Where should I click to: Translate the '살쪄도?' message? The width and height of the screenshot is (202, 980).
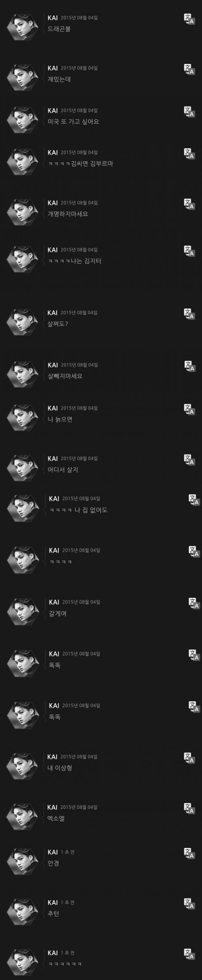(x=189, y=314)
